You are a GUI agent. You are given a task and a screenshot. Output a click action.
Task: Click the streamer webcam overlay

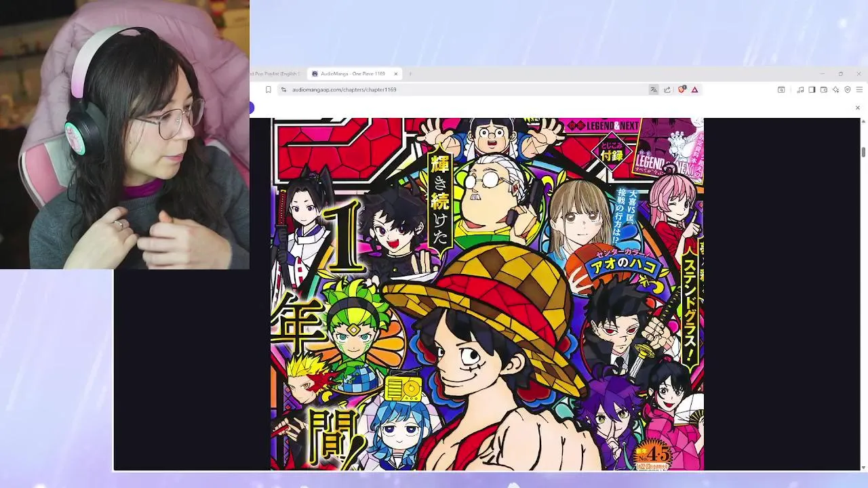point(125,135)
